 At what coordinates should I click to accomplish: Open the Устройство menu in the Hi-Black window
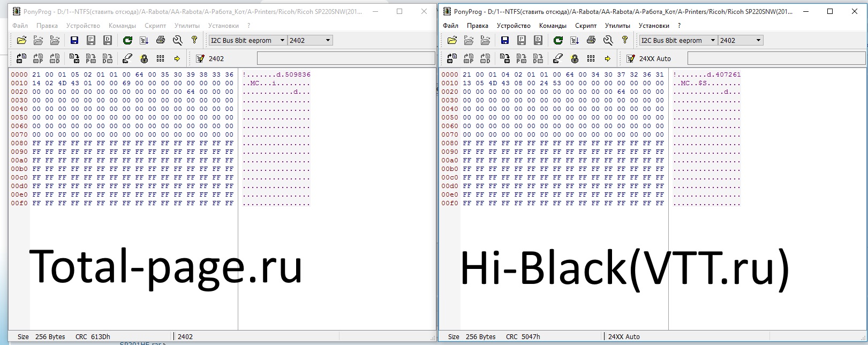[x=513, y=25]
